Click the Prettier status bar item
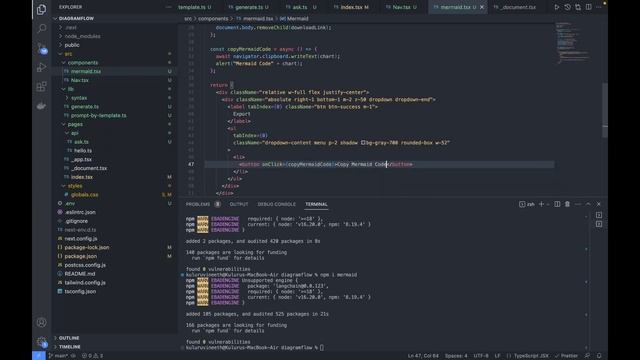The image size is (640, 360). point(566,356)
